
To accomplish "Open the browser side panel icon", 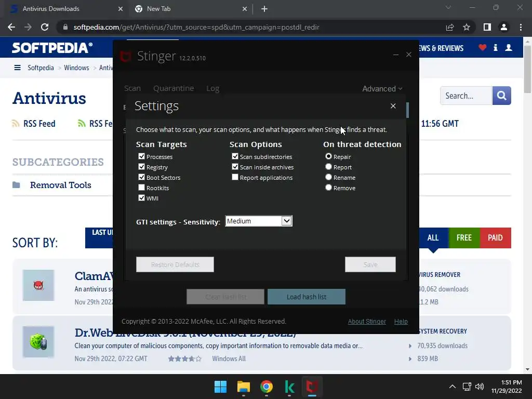I will point(487,27).
